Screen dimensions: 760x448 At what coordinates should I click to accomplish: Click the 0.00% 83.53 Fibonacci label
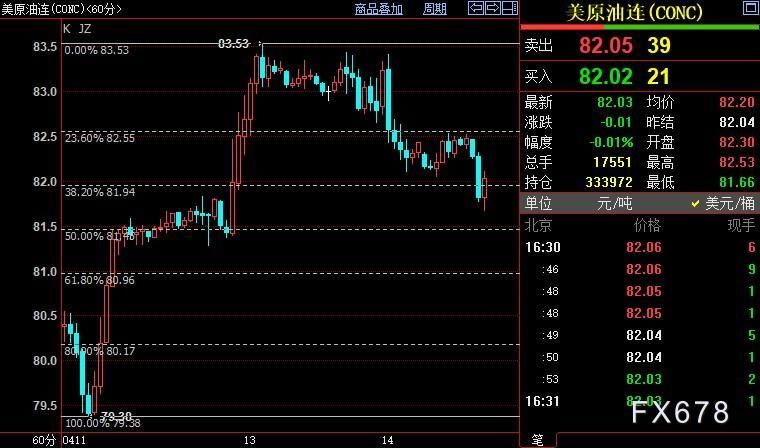point(97,50)
